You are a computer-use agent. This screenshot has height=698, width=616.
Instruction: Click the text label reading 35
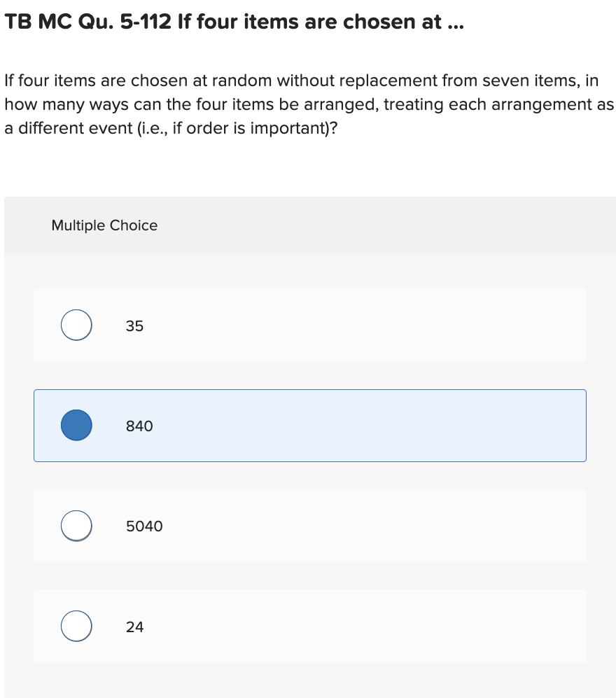[x=134, y=326]
